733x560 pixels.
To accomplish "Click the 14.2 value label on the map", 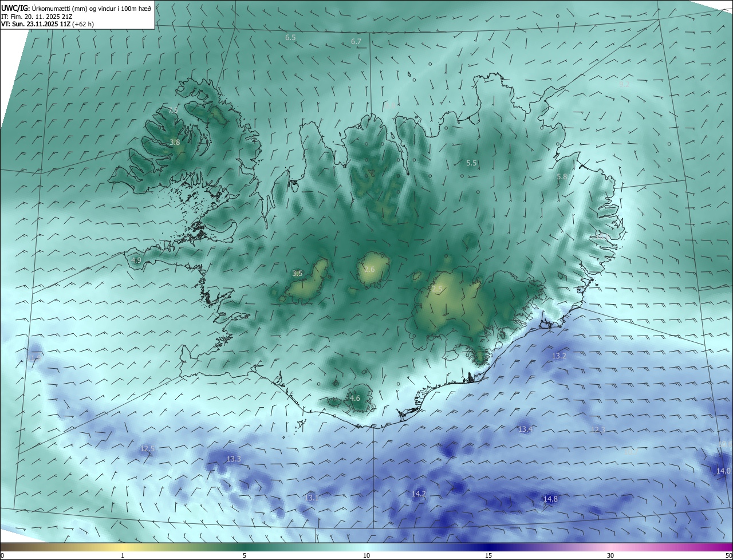I will click(x=419, y=494).
